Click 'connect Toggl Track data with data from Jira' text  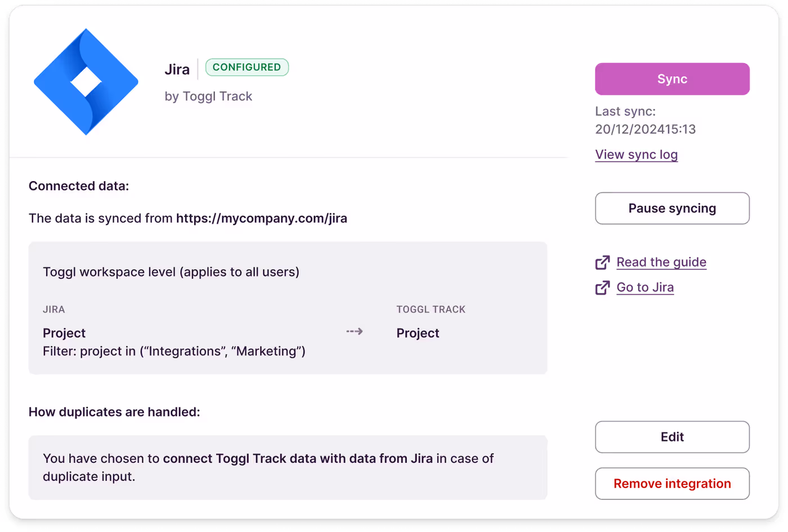coord(298,458)
